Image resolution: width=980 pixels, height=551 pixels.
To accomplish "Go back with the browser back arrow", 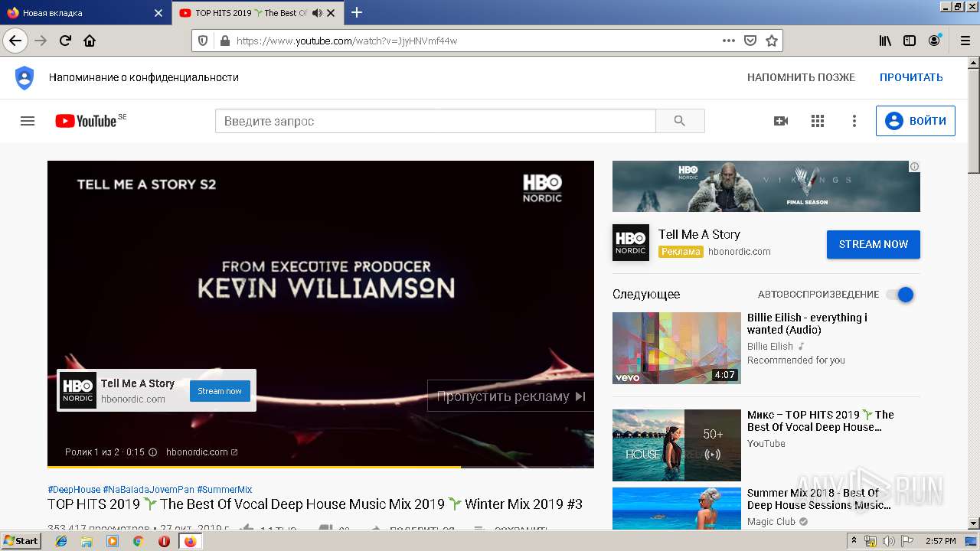I will point(15,41).
